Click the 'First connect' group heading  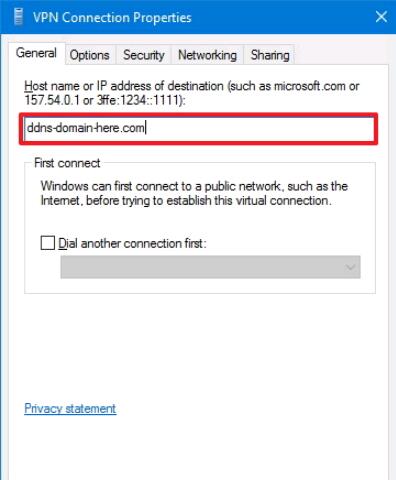(67, 163)
